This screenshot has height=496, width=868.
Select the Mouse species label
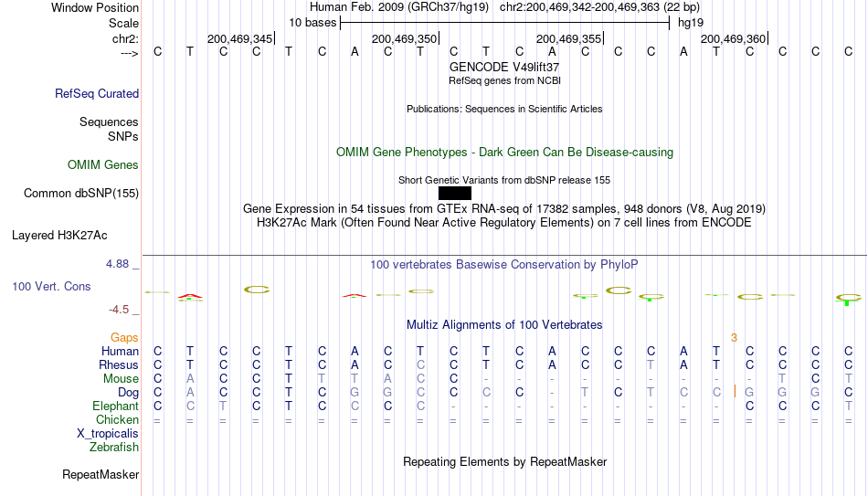coord(121,379)
